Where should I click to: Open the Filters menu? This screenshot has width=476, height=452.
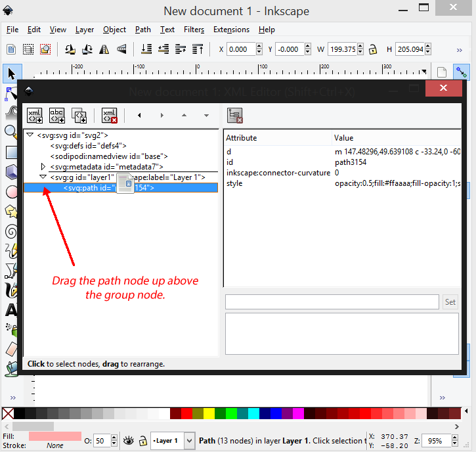pos(194,30)
